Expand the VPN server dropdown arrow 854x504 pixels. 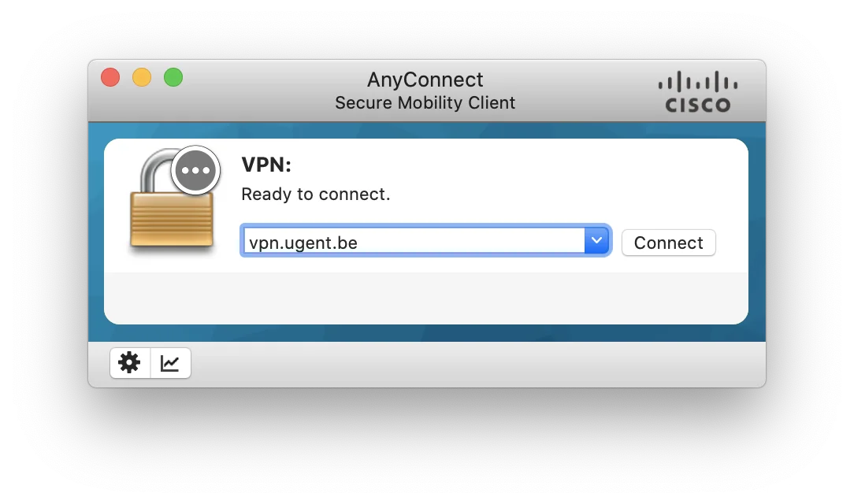tap(597, 240)
